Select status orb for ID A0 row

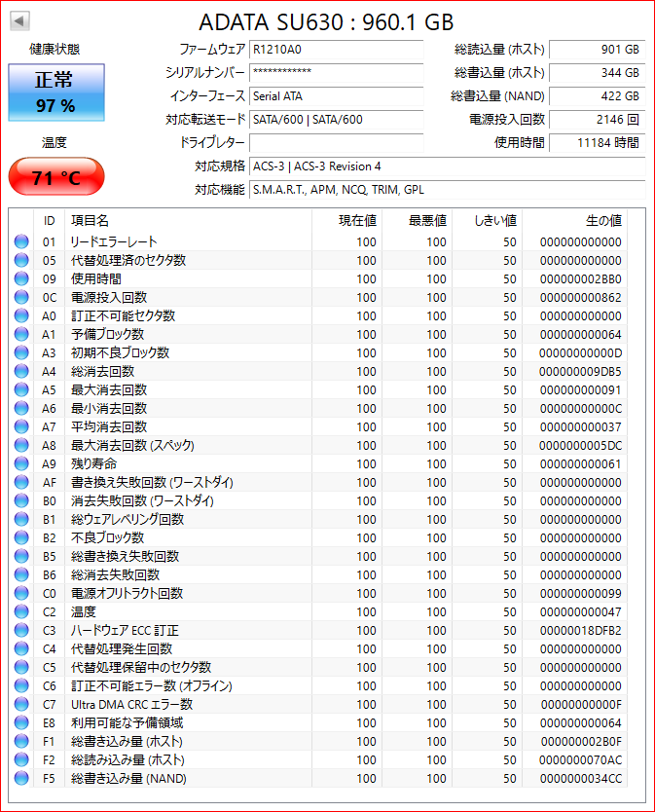(x=21, y=315)
